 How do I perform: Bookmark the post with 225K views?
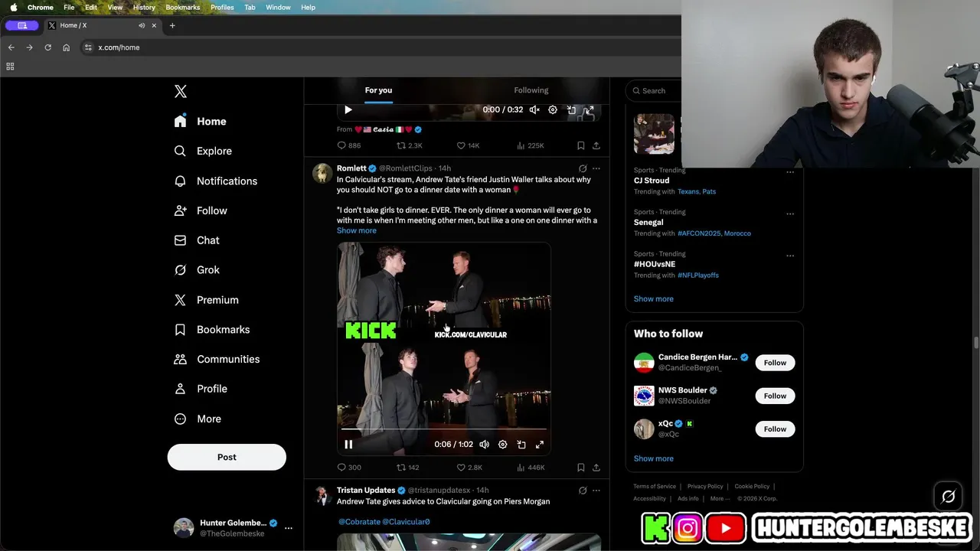[581, 145]
